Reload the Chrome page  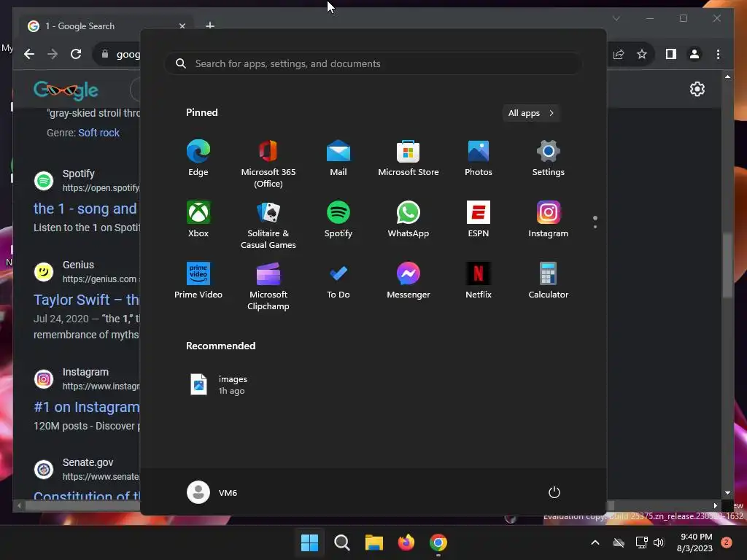(76, 54)
